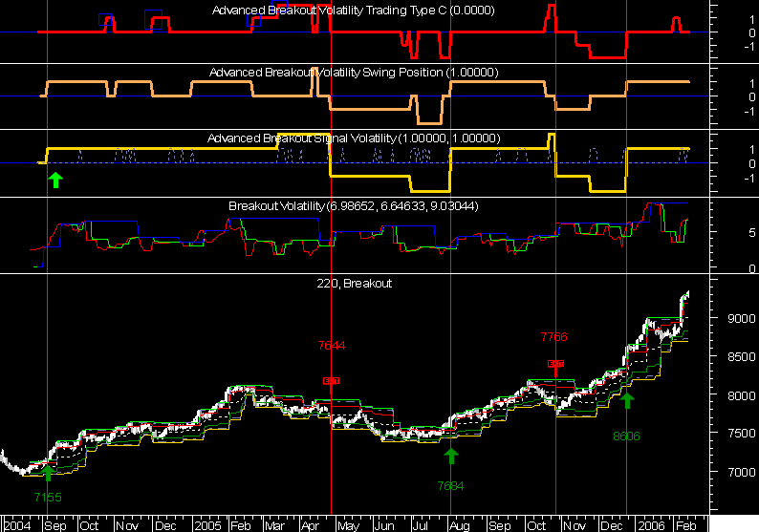Screen dimensions: 759x532
Task: Click the 1 value on Swing Position axis
Action: [751, 83]
